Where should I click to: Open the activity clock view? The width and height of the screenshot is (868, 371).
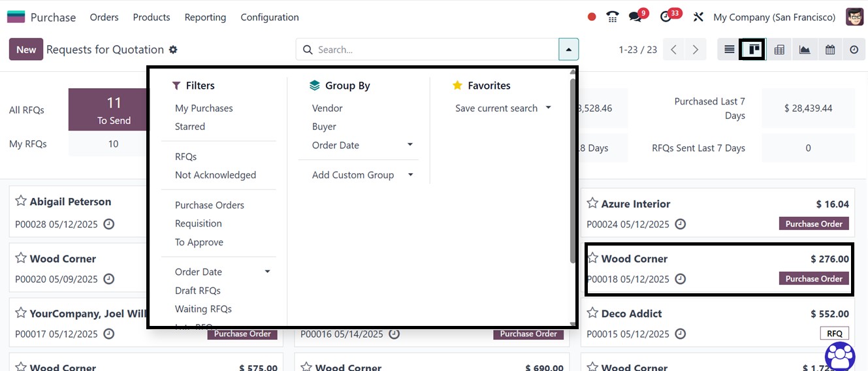[854, 50]
